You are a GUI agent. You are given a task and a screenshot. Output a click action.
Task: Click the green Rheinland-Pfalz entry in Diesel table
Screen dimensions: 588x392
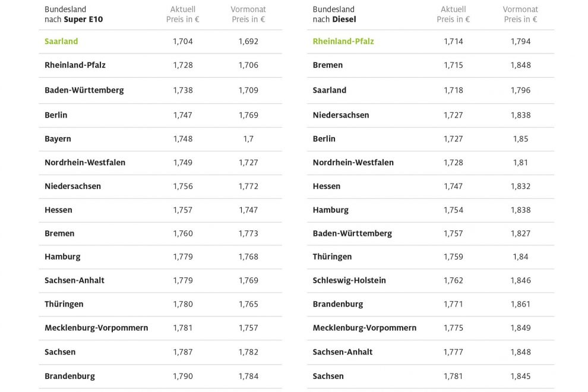point(343,42)
